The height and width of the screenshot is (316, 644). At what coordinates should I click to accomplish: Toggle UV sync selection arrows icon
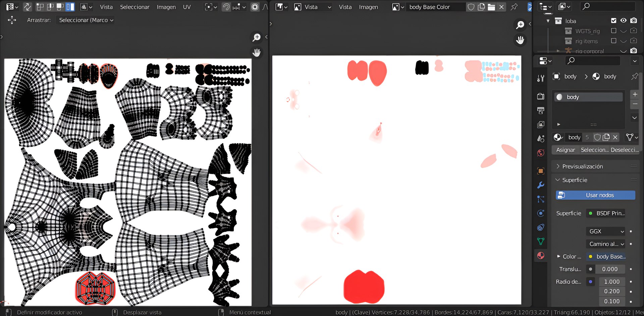point(27,7)
